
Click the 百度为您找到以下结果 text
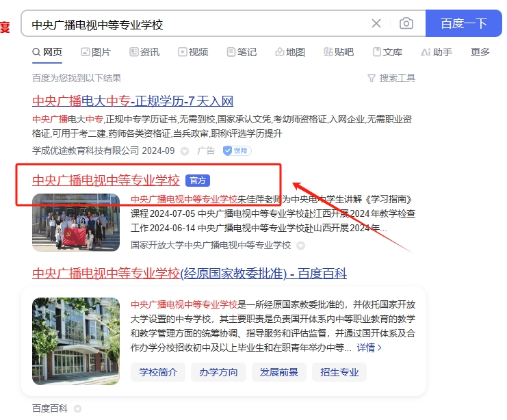77,78
